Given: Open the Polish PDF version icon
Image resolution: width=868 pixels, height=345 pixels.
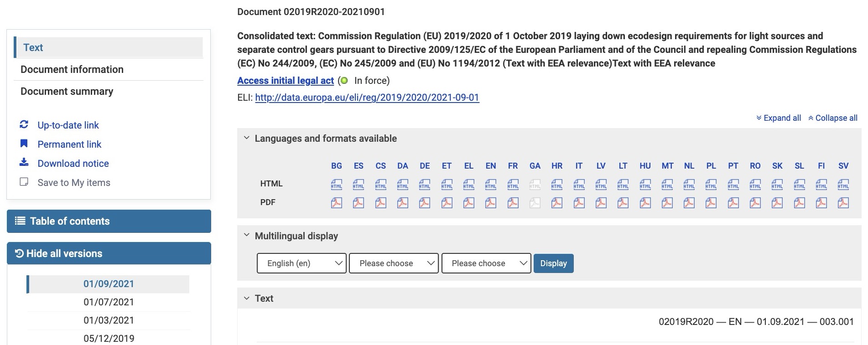Looking at the screenshot, I should click(711, 202).
